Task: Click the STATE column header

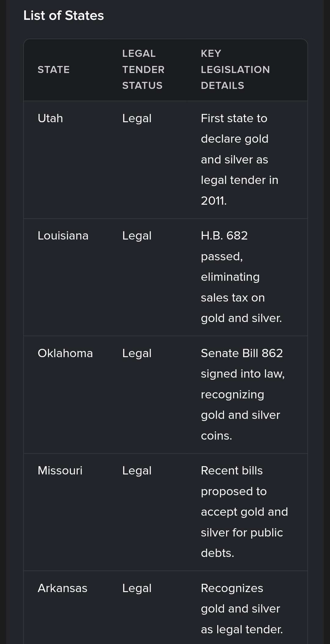Action: [x=53, y=70]
